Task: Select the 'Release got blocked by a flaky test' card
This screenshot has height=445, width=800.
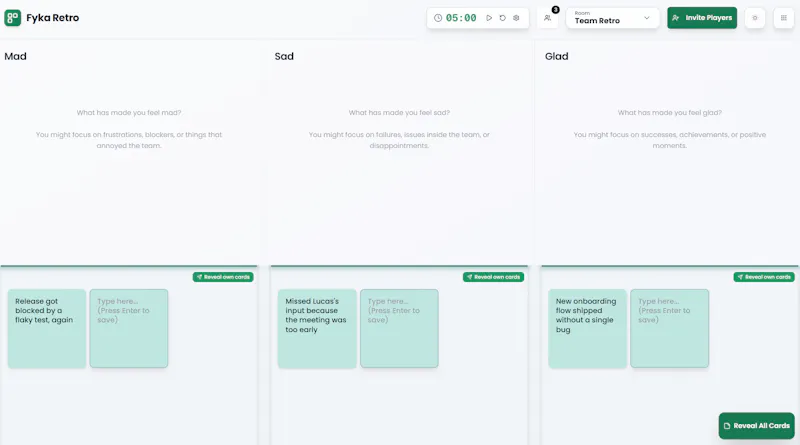Action: pyautogui.click(x=47, y=329)
